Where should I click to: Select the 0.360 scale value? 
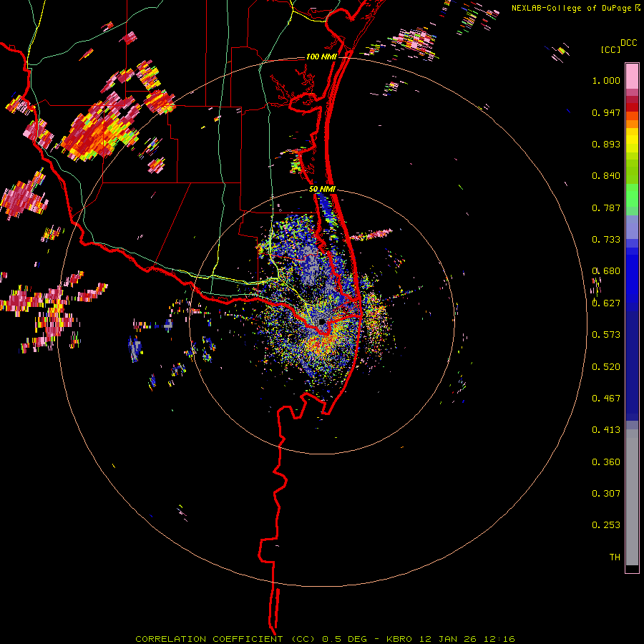pyautogui.click(x=606, y=462)
